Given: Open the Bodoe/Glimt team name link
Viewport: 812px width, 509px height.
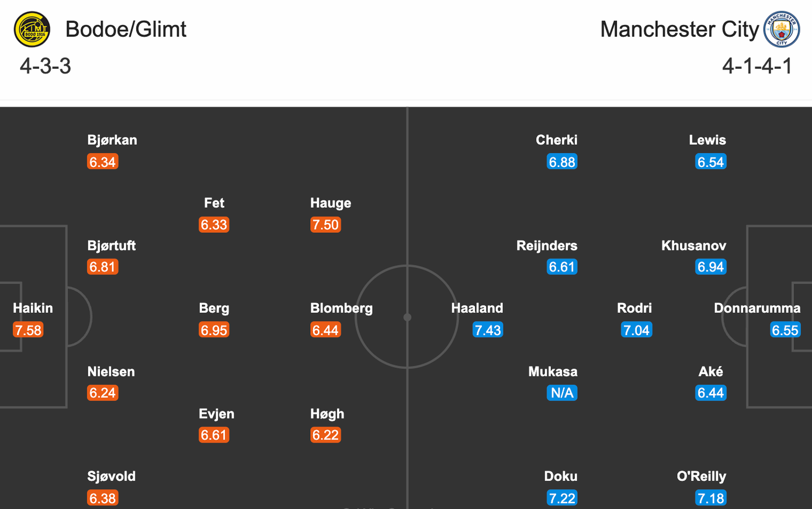Looking at the screenshot, I should 126,29.
